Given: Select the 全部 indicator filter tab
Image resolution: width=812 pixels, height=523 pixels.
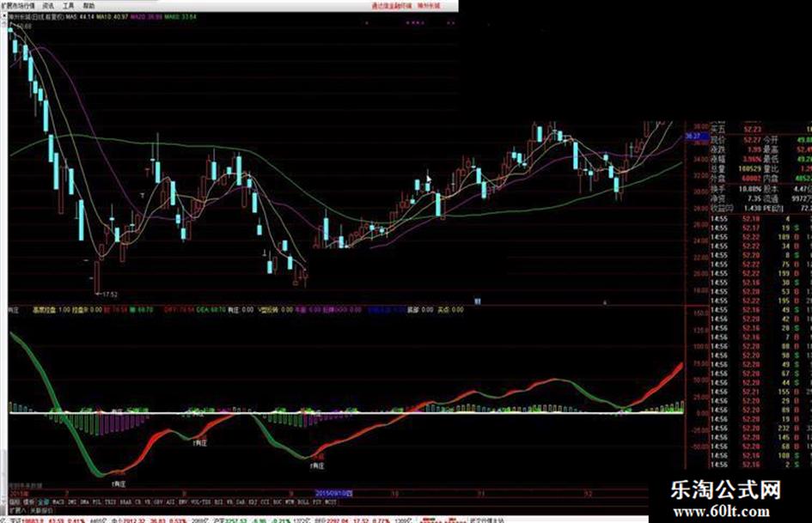Looking at the screenshot, I should (x=44, y=502).
